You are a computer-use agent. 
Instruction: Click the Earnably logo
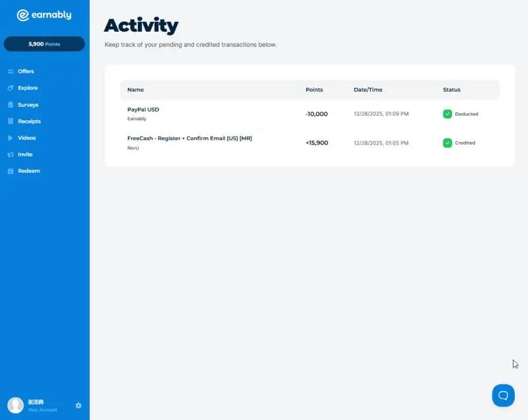coord(44,15)
